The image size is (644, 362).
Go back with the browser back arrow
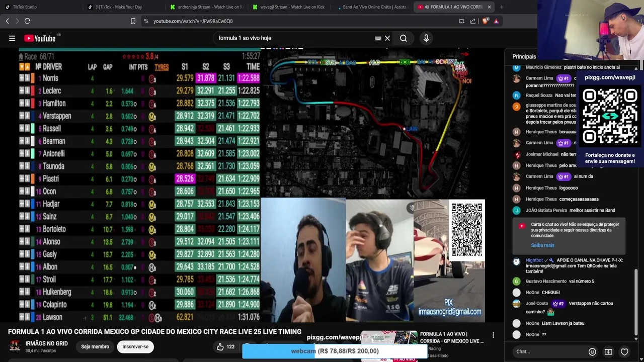(x=7, y=21)
